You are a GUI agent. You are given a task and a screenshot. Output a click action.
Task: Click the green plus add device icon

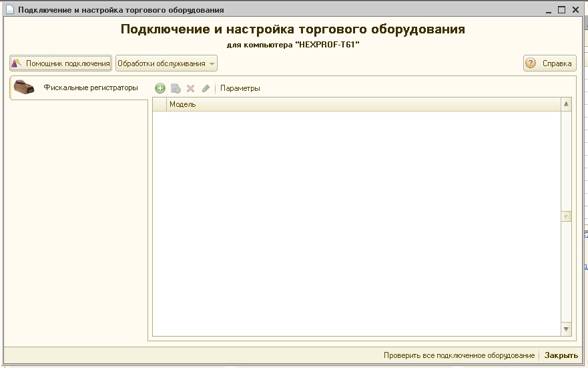tap(160, 88)
